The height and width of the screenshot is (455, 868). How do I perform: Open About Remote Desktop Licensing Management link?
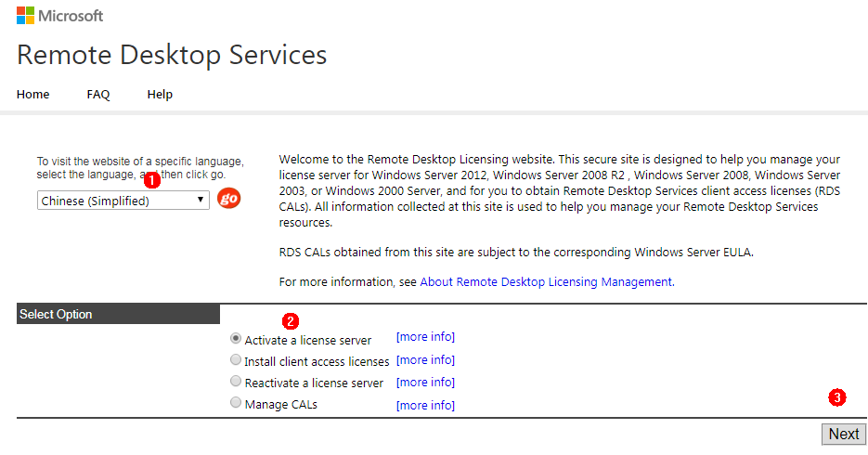[546, 281]
